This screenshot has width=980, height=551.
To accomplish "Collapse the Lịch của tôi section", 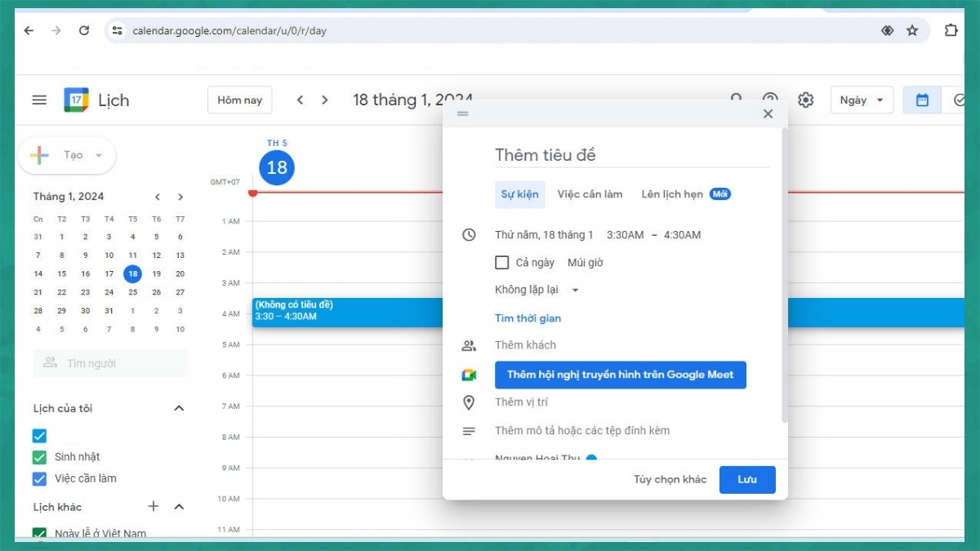I will [x=179, y=407].
